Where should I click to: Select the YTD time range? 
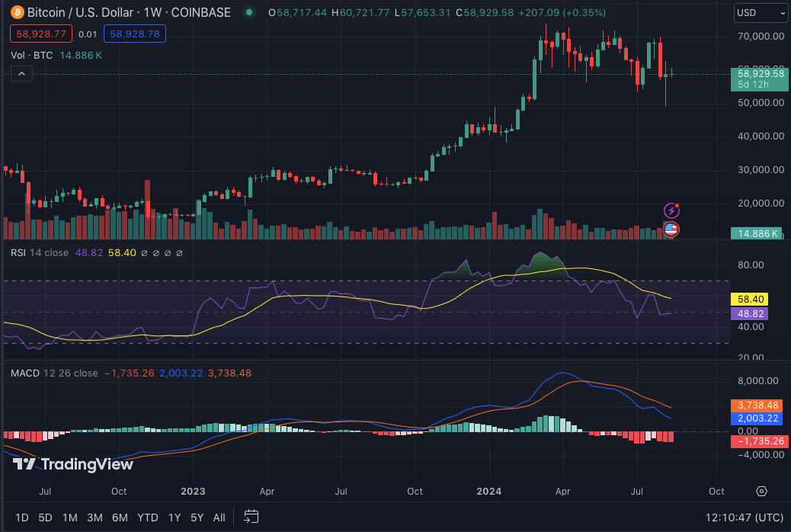[147, 518]
